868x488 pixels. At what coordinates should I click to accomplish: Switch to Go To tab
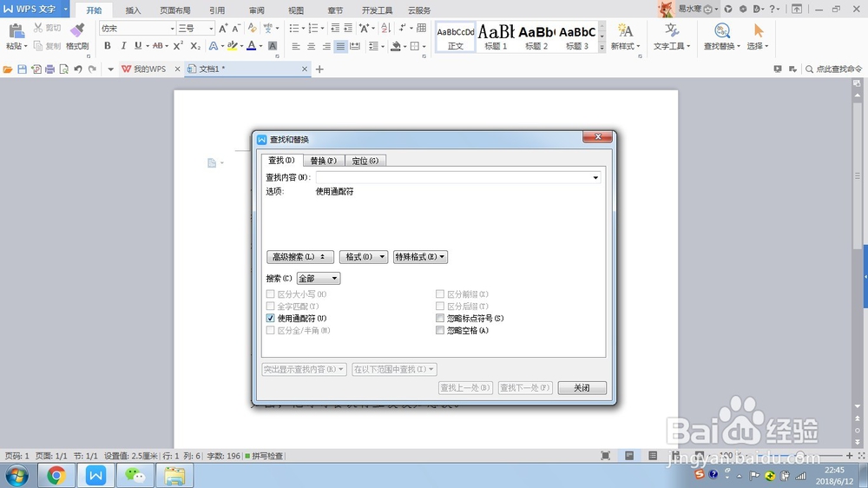tap(365, 161)
